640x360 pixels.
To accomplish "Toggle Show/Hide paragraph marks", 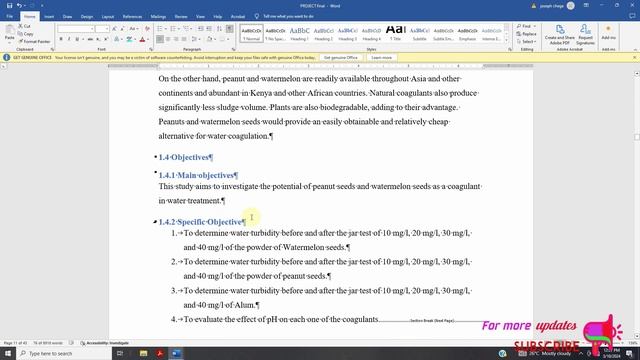I will tap(230, 29).
